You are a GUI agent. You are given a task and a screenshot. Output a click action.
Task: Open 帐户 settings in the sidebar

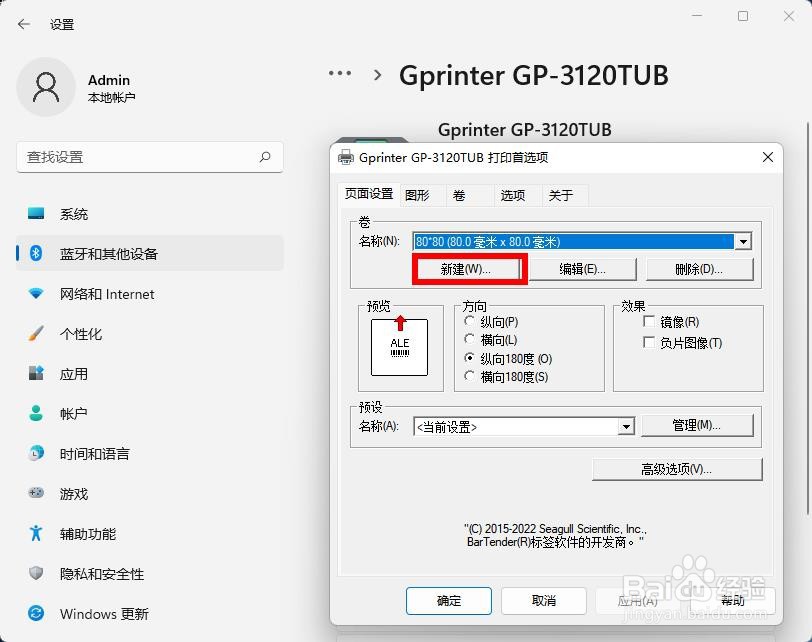(x=150, y=414)
